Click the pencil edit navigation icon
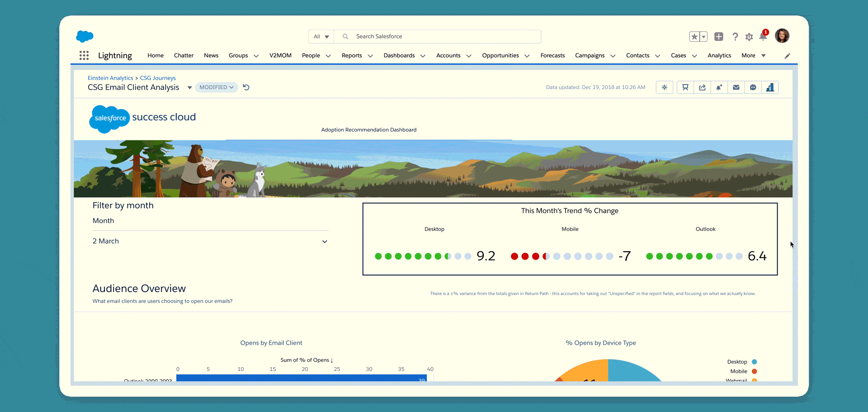The image size is (868, 412). click(x=787, y=56)
